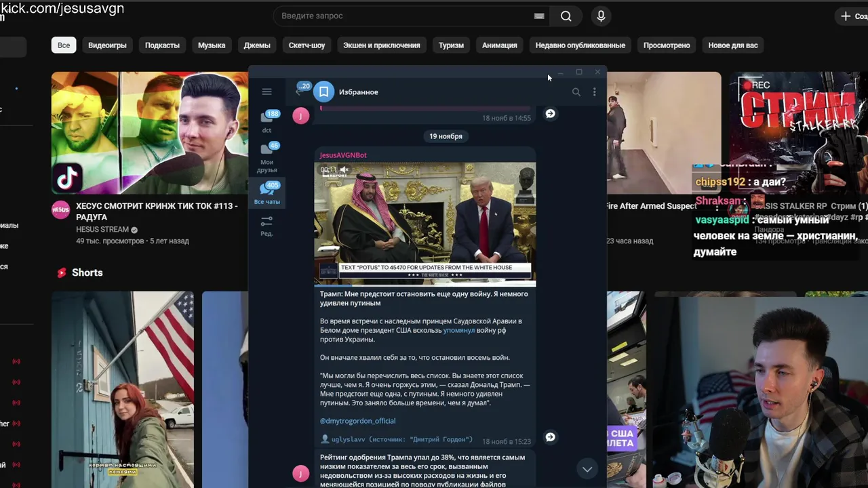Open the HESUS STREAM channel name
Image resolution: width=868 pixels, height=488 pixels.
click(x=102, y=230)
